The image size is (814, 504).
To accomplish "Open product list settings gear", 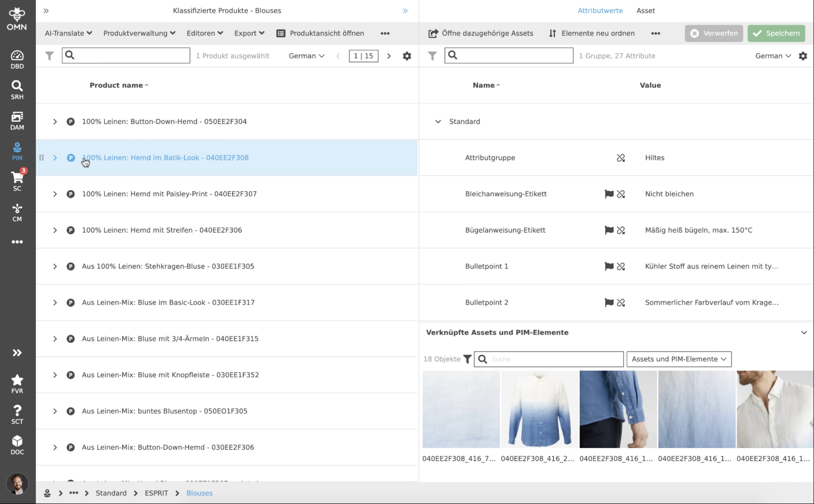I will pos(407,56).
